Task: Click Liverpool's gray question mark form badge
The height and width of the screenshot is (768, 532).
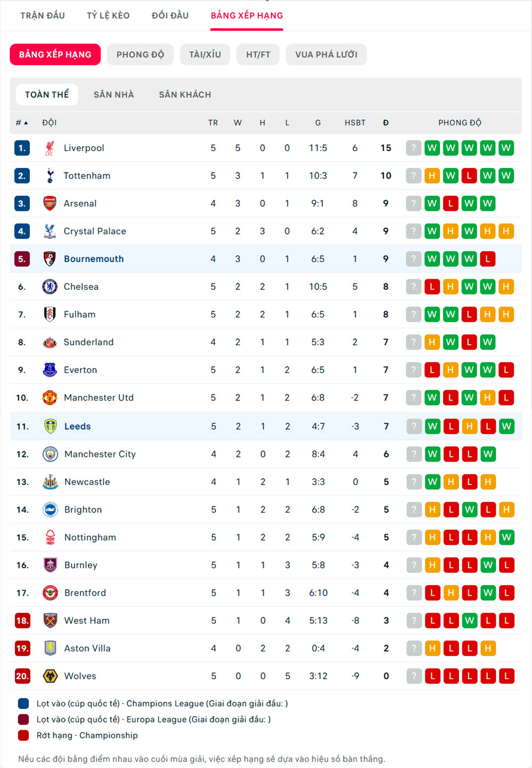Action: [413, 148]
